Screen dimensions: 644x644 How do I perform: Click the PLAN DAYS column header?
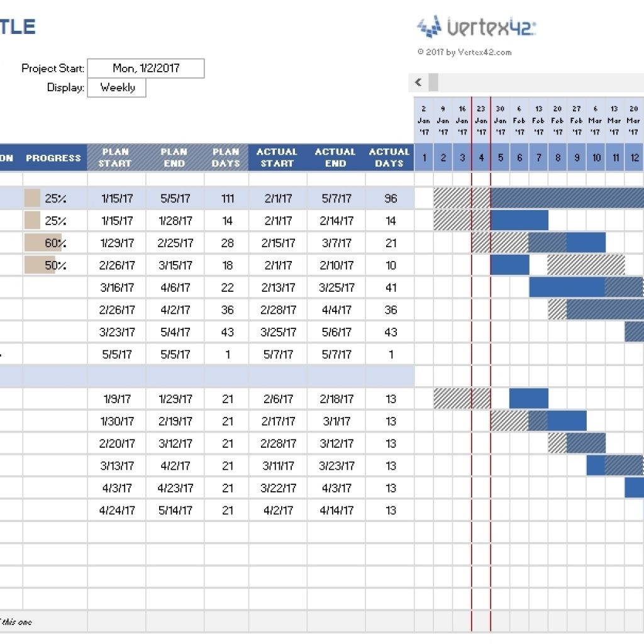click(226, 158)
